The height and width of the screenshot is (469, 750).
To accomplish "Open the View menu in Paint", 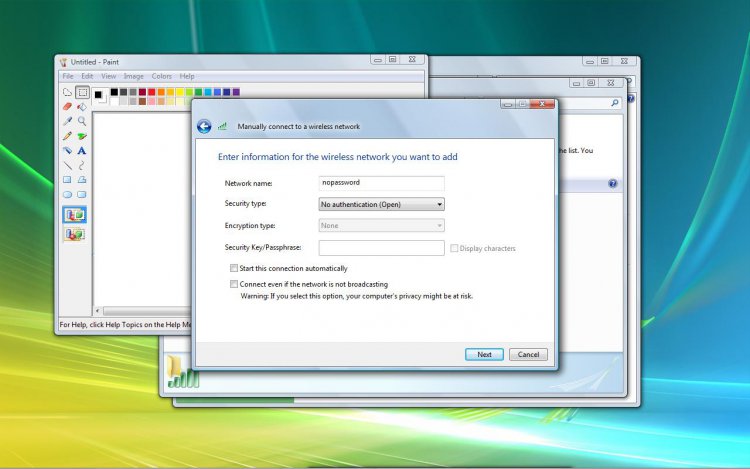I will [x=109, y=76].
